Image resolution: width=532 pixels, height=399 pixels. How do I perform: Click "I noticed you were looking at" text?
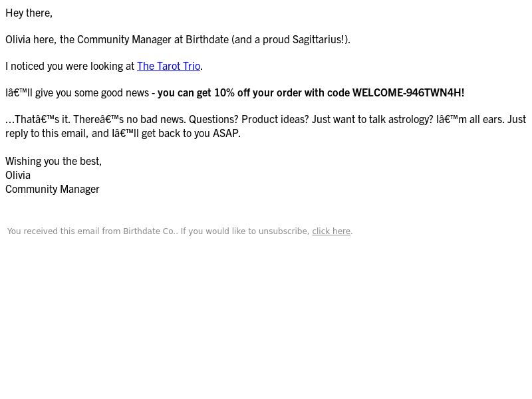pyautogui.click(x=70, y=66)
